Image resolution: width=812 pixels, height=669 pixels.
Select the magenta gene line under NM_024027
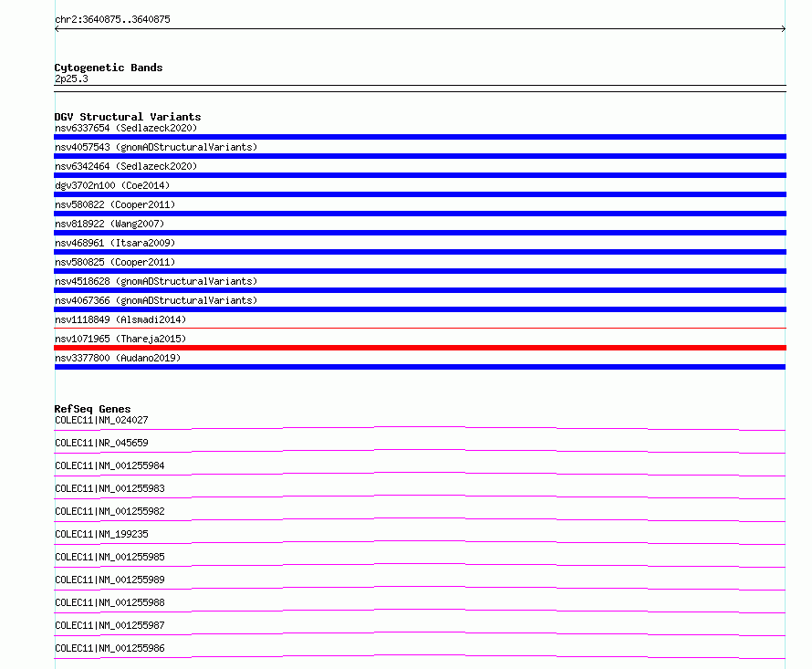(x=420, y=428)
